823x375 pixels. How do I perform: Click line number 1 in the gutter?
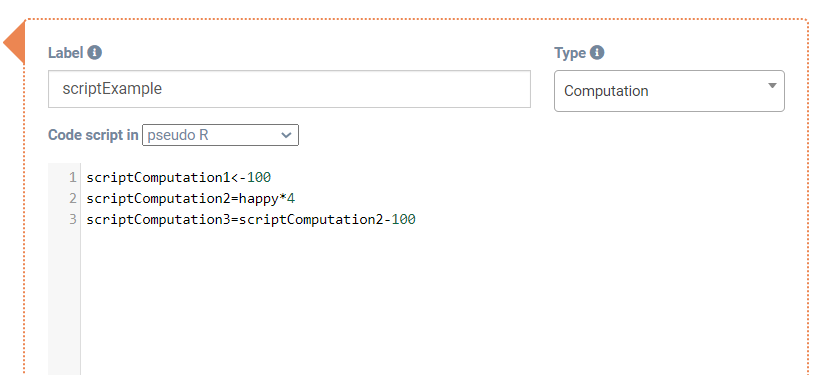(x=72, y=178)
